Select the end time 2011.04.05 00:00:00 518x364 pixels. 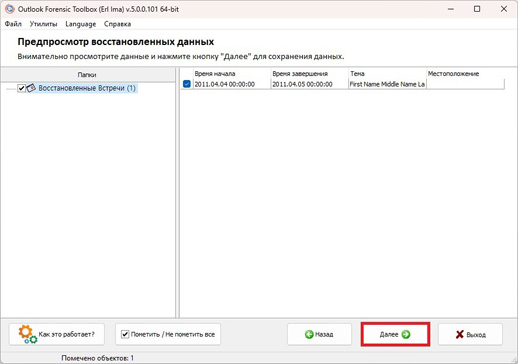click(302, 84)
